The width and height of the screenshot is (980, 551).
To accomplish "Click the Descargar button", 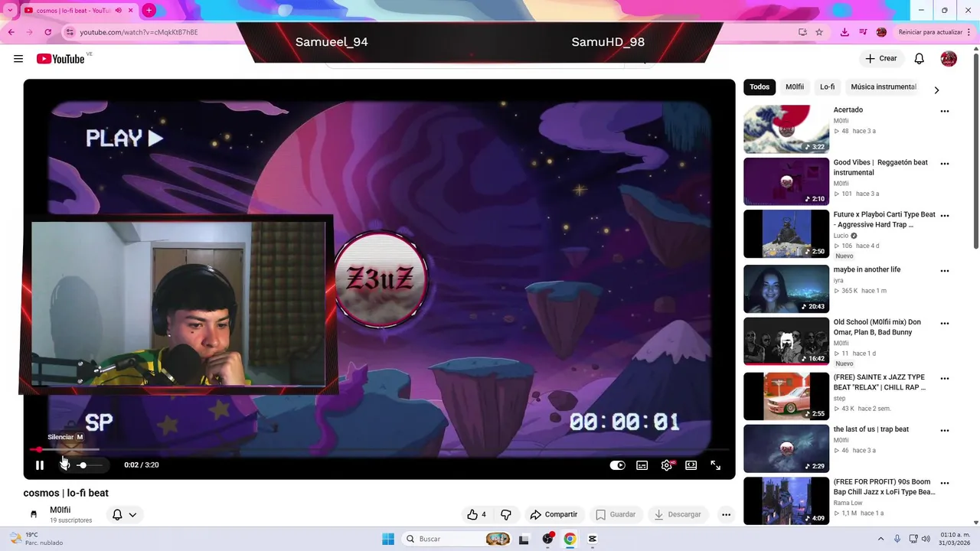I will tap(678, 514).
